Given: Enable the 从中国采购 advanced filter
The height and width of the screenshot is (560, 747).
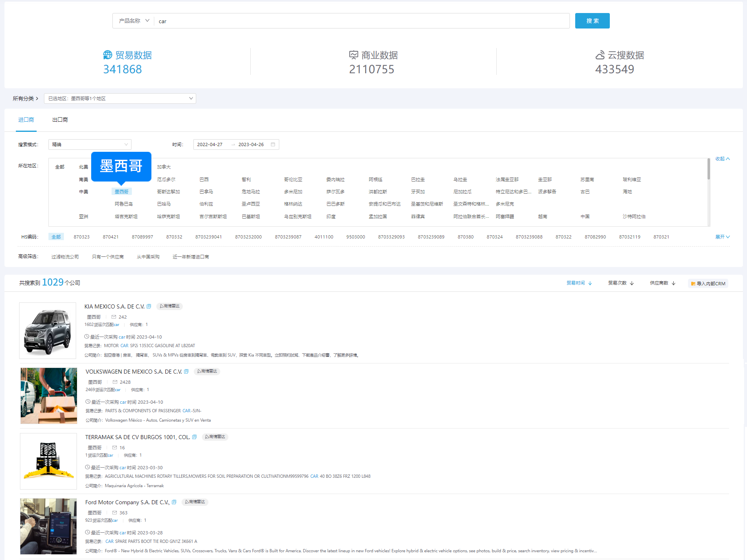Looking at the screenshot, I should pos(148,257).
